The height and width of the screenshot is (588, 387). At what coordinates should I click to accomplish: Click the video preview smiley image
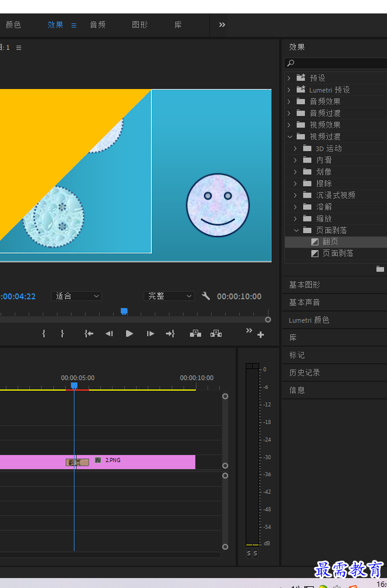coord(218,205)
